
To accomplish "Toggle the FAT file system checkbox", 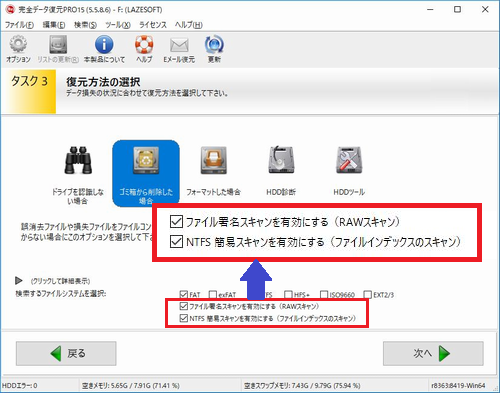I will point(184,294).
